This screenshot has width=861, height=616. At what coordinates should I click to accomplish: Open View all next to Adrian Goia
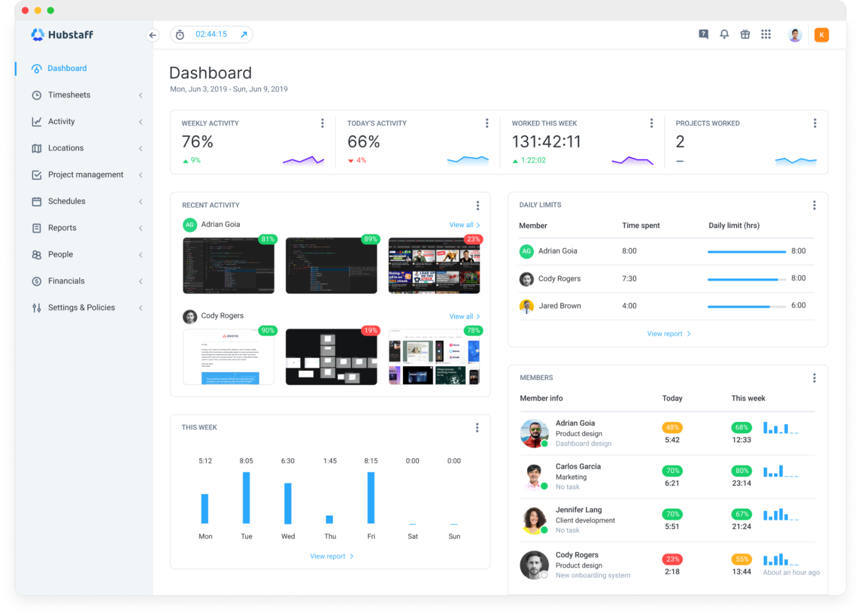(x=465, y=225)
